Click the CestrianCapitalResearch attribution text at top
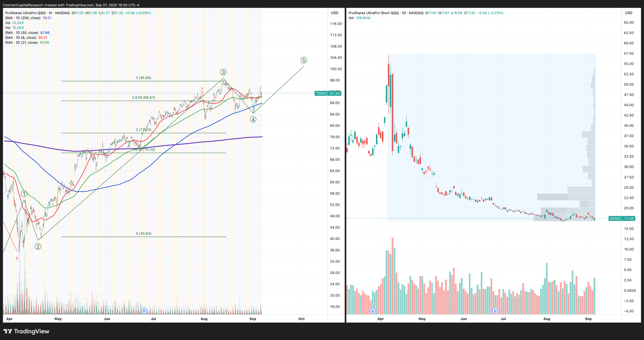This screenshot has width=644, height=340. (71, 5)
